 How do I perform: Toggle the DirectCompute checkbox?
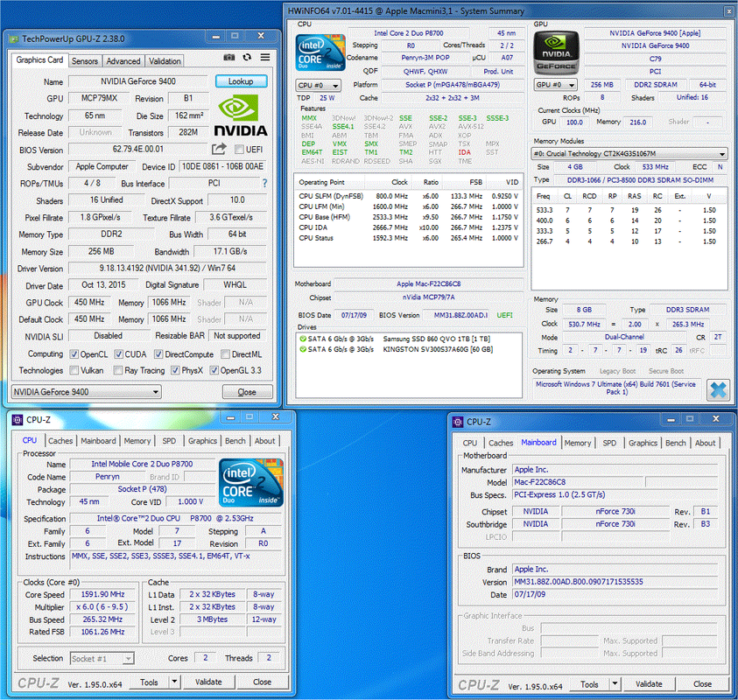tap(158, 354)
